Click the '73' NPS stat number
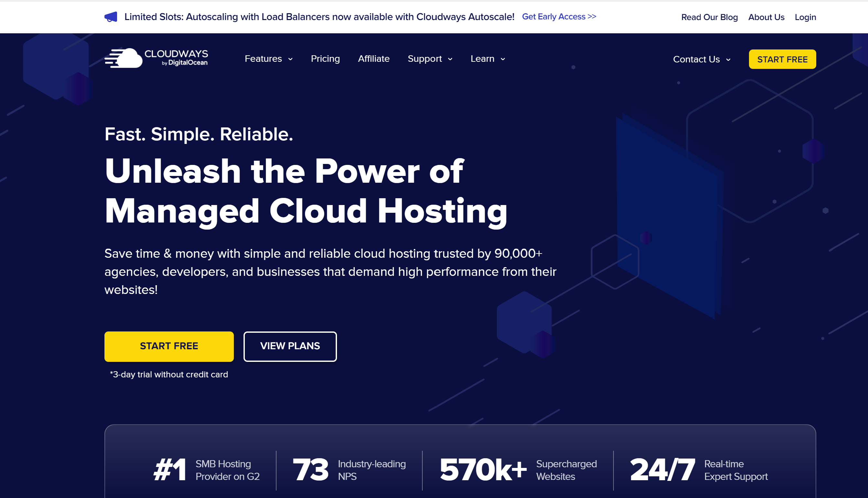The width and height of the screenshot is (868, 498). 310,470
